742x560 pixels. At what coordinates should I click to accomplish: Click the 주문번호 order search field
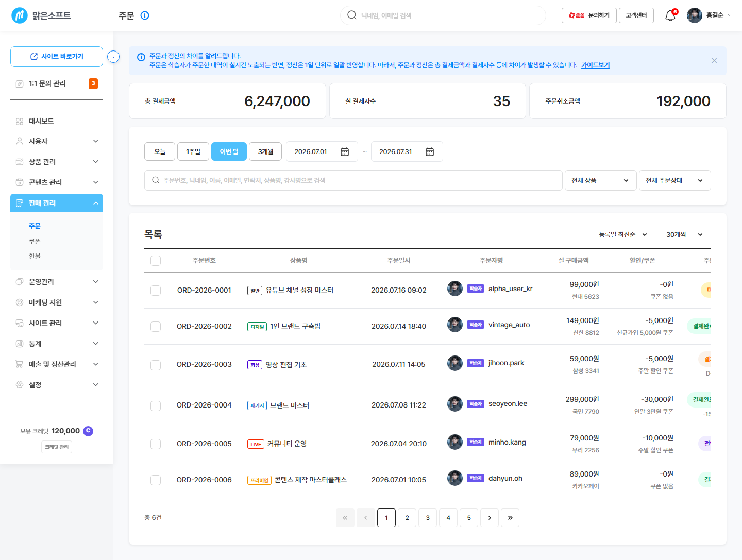click(x=353, y=180)
